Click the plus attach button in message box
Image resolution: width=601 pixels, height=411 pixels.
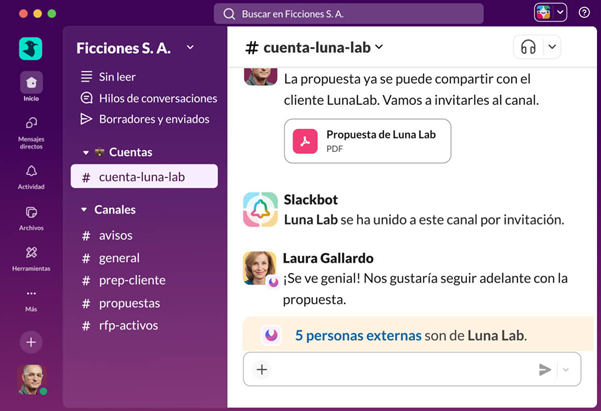262,369
